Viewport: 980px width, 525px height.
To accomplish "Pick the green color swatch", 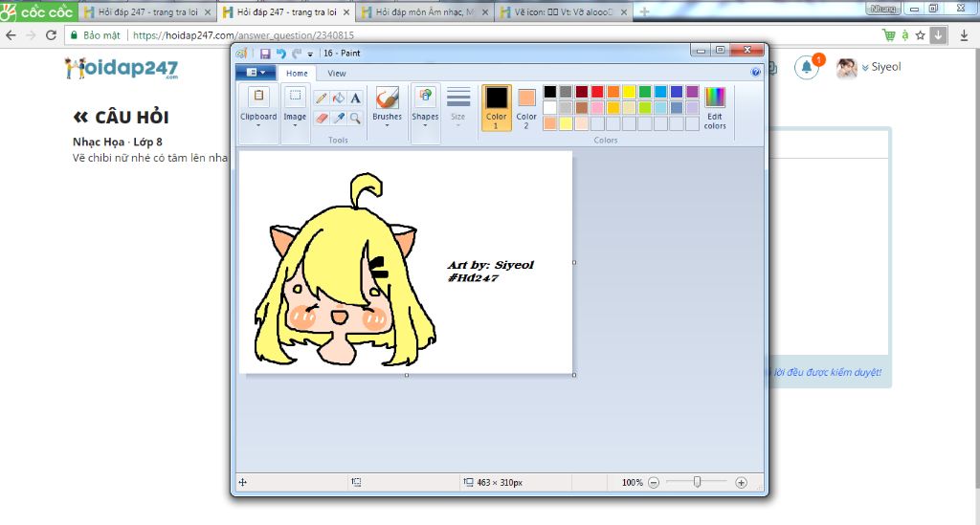I will pos(645,92).
